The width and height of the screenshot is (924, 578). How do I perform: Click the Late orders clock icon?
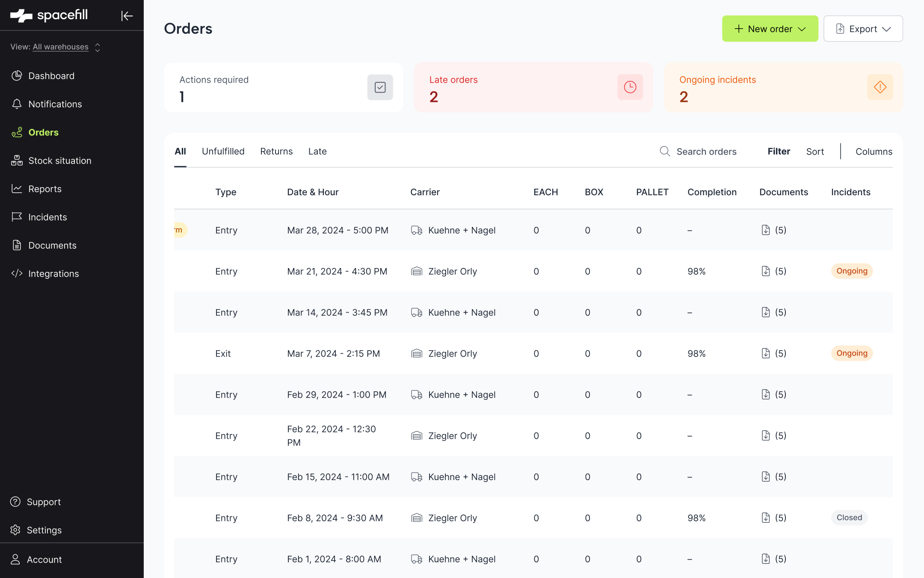tap(630, 87)
